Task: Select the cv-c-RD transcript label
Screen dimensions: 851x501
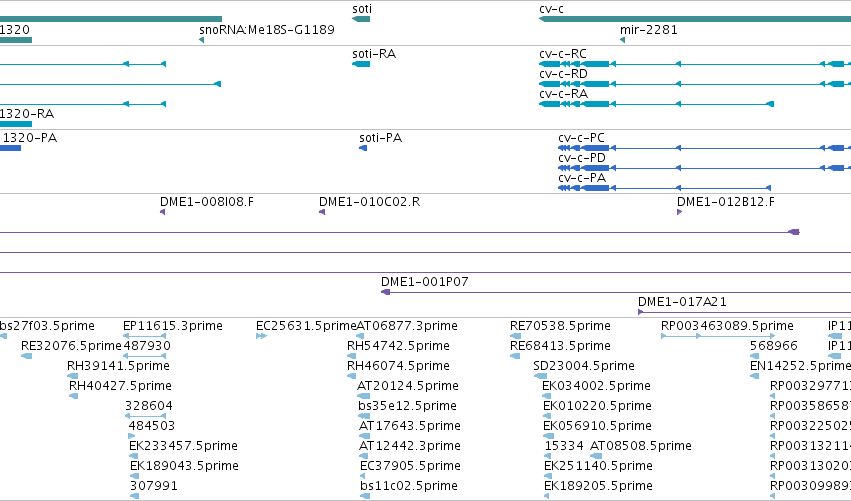Action: pyautogui.click(x=563, y=74)
